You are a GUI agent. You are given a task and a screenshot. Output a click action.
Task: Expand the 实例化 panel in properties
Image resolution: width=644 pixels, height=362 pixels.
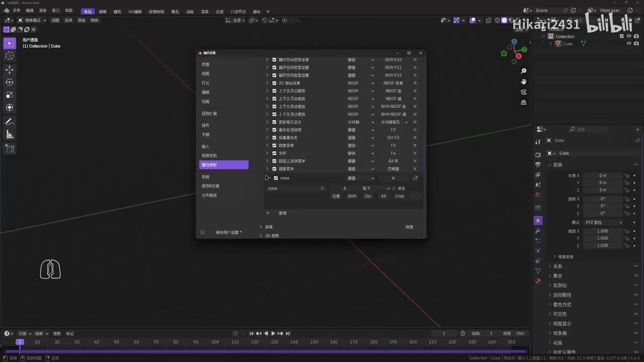click(559, 286)
